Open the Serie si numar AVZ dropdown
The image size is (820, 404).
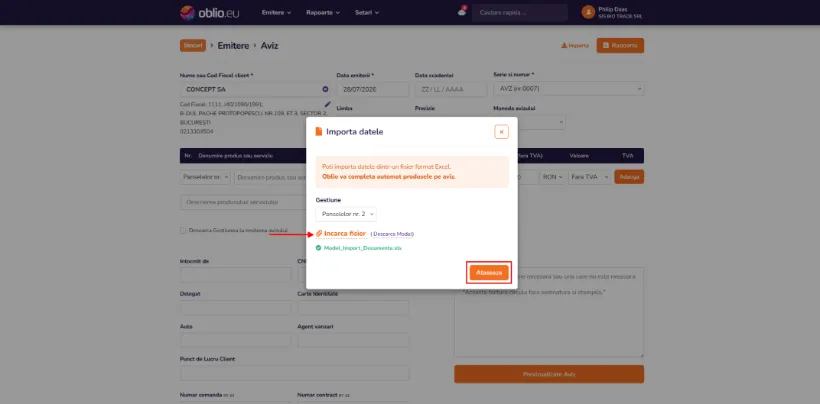[568, 89]
